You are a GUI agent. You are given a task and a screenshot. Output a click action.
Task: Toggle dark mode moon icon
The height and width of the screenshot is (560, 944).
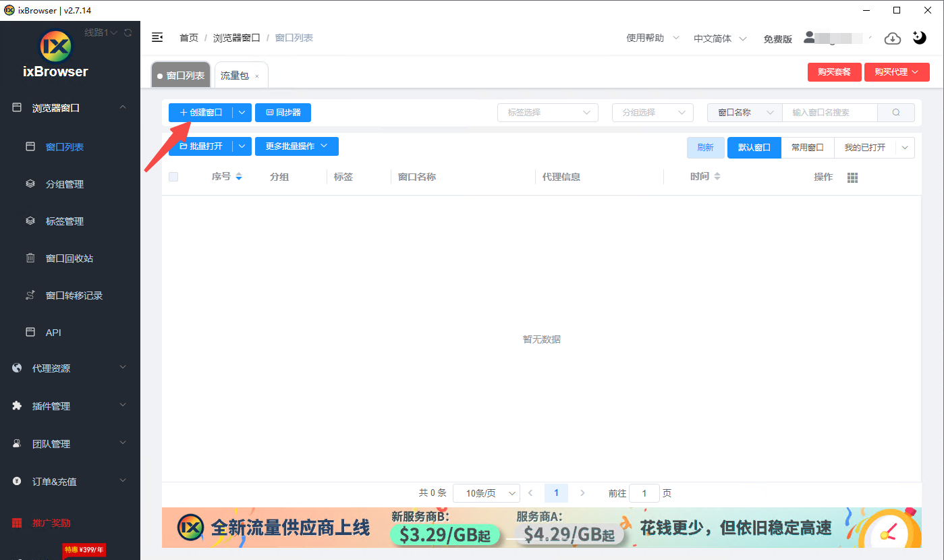tap(919, 38)
